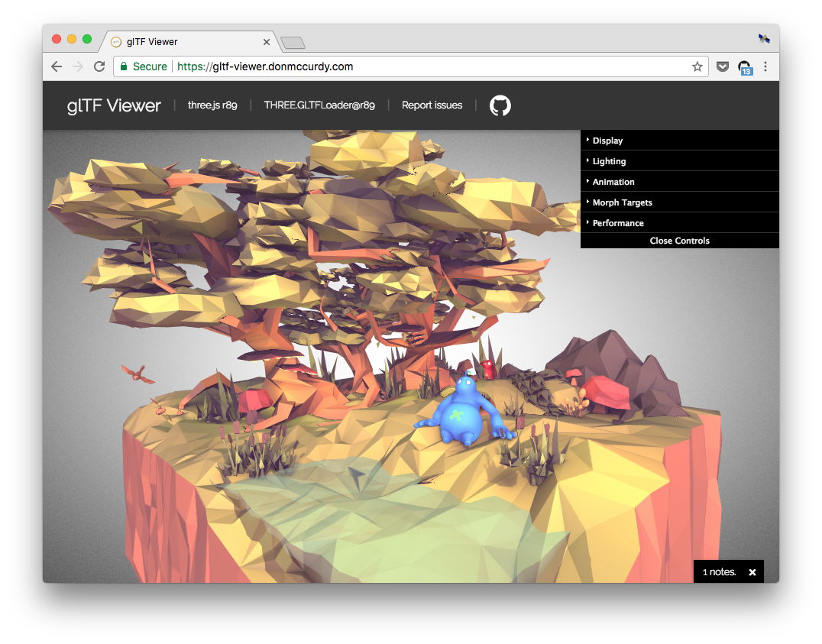Click the glTF Viewer title
Image resolution: width=822 pixels, height=644 pixels.
(x=114, y=106)
